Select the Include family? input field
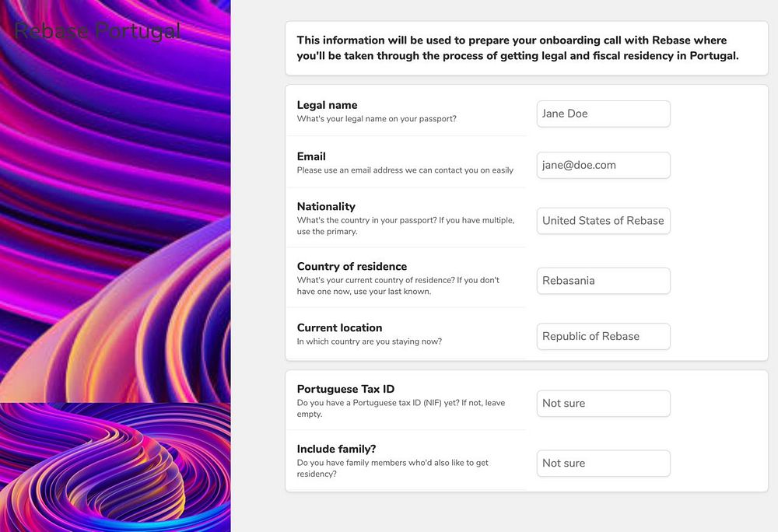This screenshot has height=532, width=778. click(604, 463)
